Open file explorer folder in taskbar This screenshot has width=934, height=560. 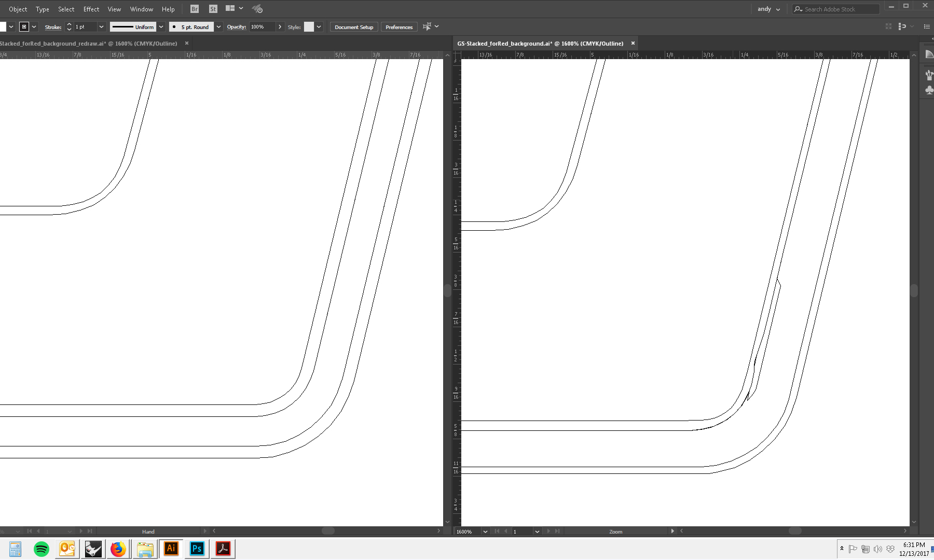click(x=145, y=549)
